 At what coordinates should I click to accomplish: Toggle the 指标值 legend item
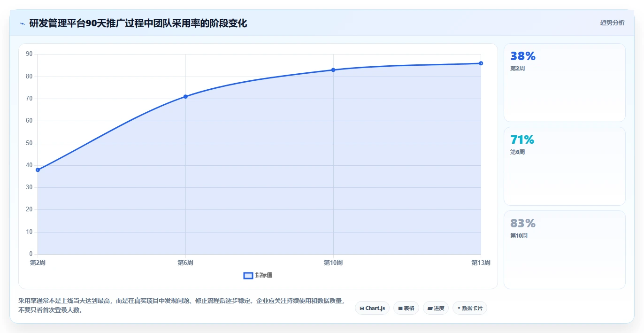click(x=258, y=275)
